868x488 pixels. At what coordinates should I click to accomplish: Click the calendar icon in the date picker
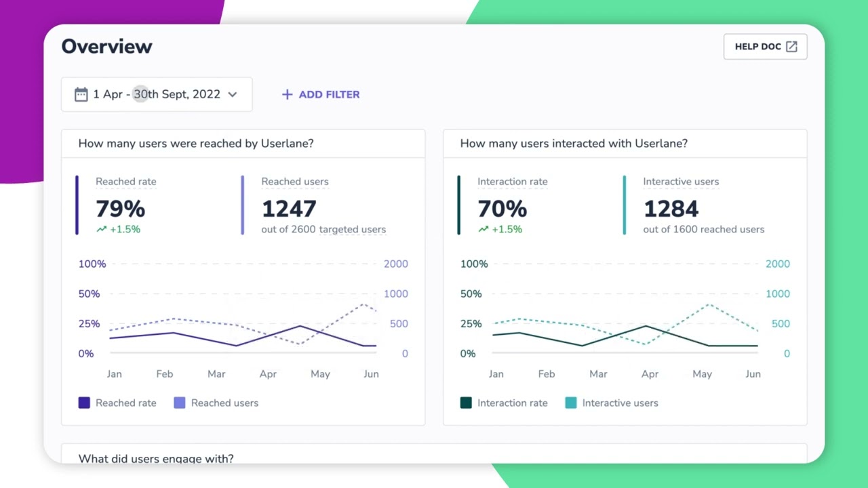81,94
